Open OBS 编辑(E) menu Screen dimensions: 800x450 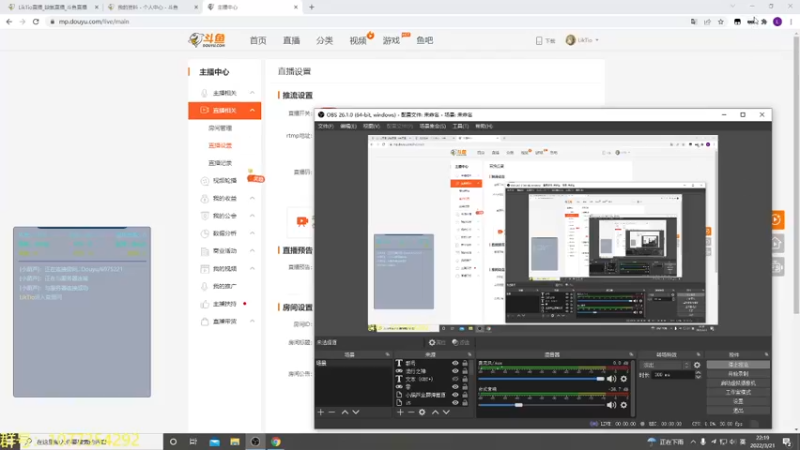point(348,126)
